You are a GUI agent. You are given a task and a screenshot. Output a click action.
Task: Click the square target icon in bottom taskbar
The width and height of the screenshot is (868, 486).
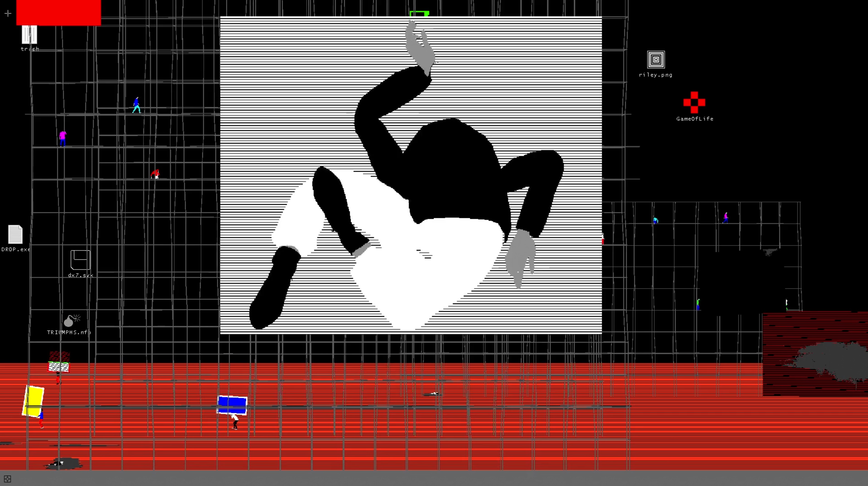pos(7,479)
